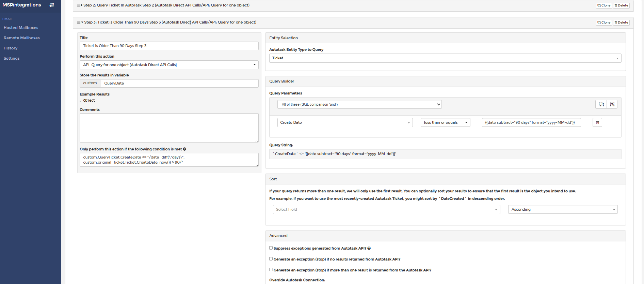Image resolution: width=644 pixels, height=284 pixels.
Task: Delete the Create Date query parameter (trash icon)
Action: [597, 122]
